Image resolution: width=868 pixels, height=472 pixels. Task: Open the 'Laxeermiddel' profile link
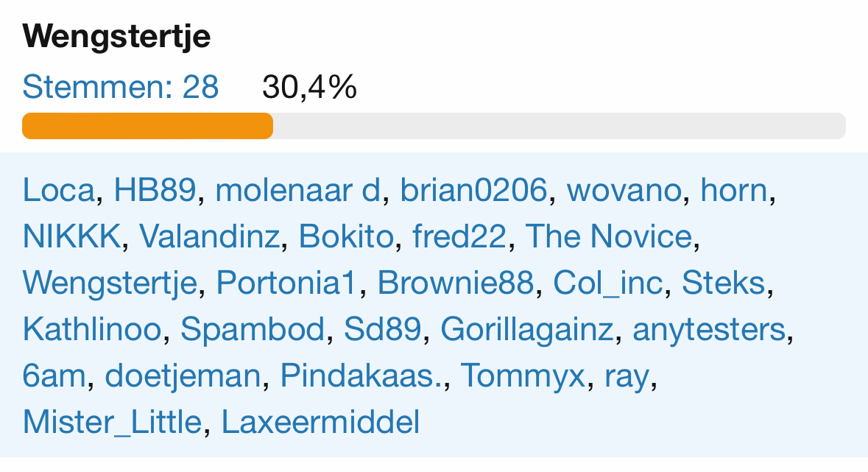point(321,423)
